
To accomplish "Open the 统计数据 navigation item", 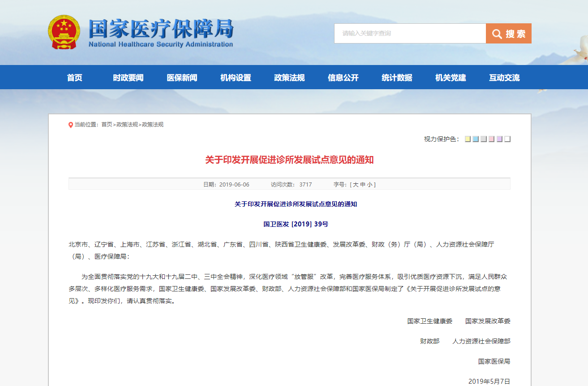I will coord(397,78).
